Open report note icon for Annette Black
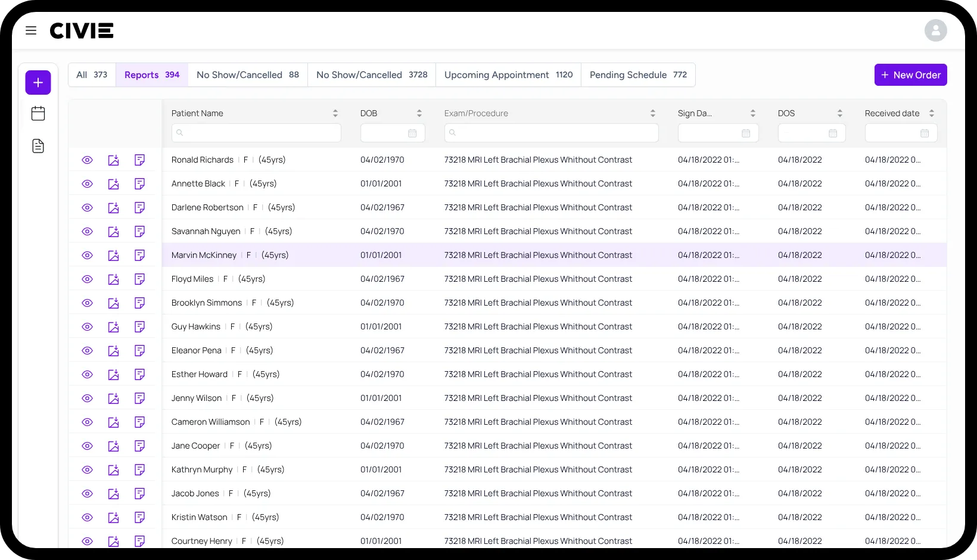 (139, 183)
